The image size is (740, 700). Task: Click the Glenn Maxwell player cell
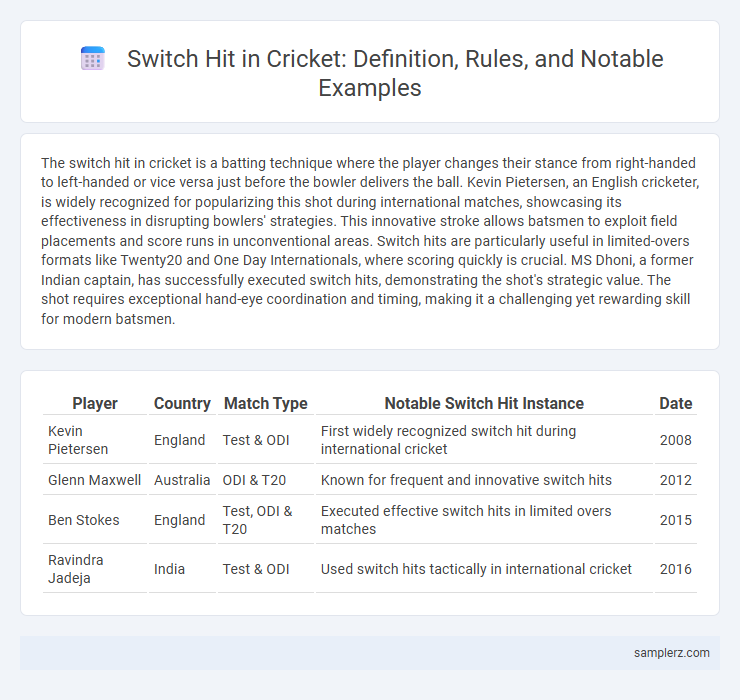coord(95,480)
